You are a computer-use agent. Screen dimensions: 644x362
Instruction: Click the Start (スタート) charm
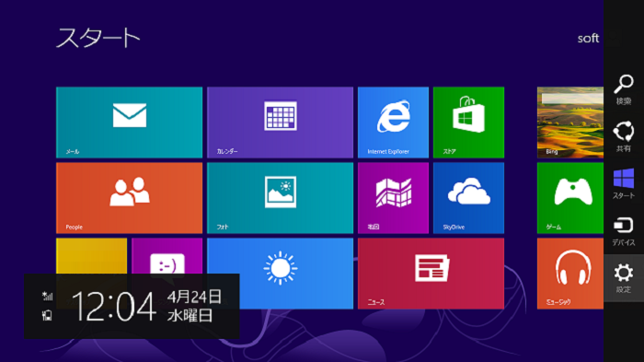(624, 184)
